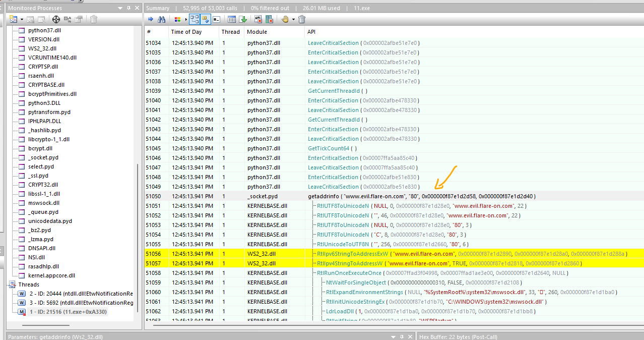Select RtlExpandEnvironmentStrings row 51060
Screen dimensions: 644x340
coord(394,292)
